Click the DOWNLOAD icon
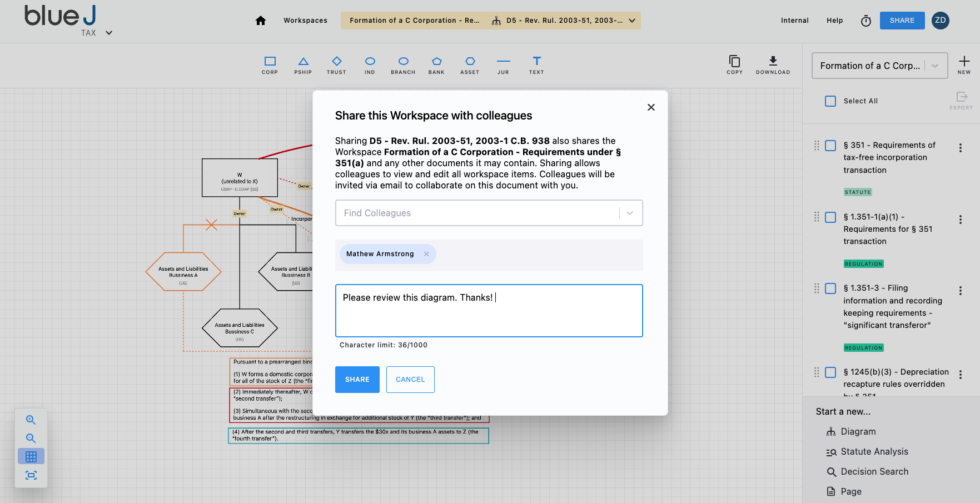The image size is (980, 503). pyautogui.click(x=773, y=63)
